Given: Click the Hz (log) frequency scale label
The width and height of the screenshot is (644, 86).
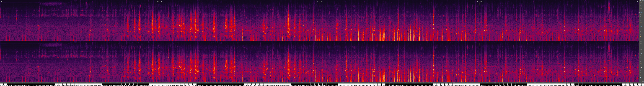Looking at the screenshot, I should coord(642,1).
